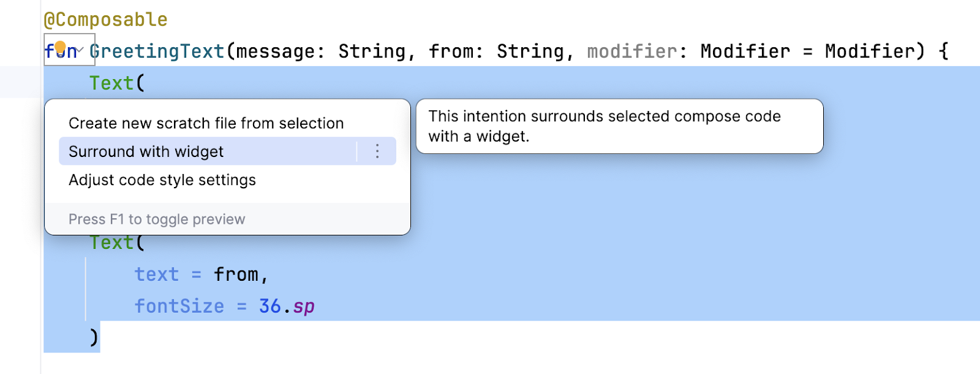This screenshot has height=374, width=980.
Task: Click the text named argument
Action: click(x=157, y=274)
